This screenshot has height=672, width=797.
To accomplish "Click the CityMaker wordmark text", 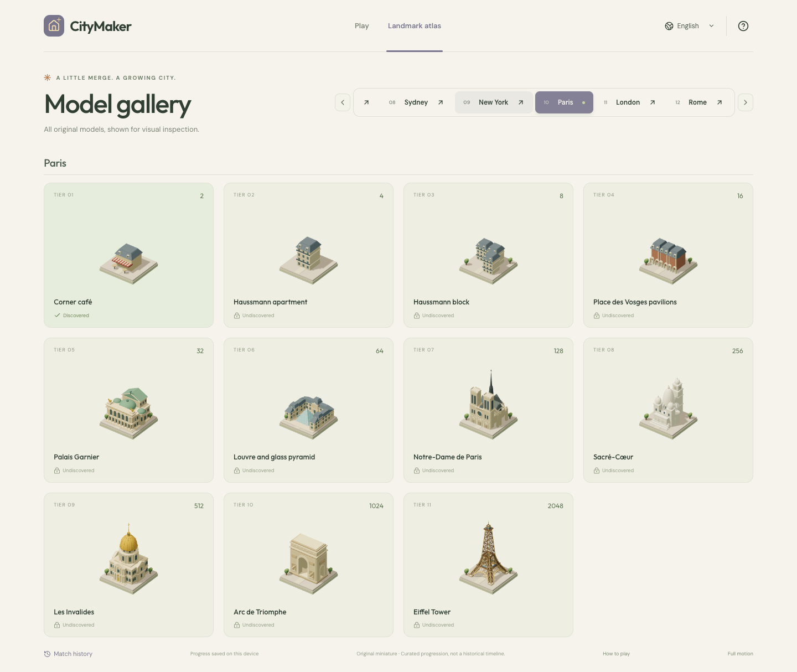I will pos(101,26).
